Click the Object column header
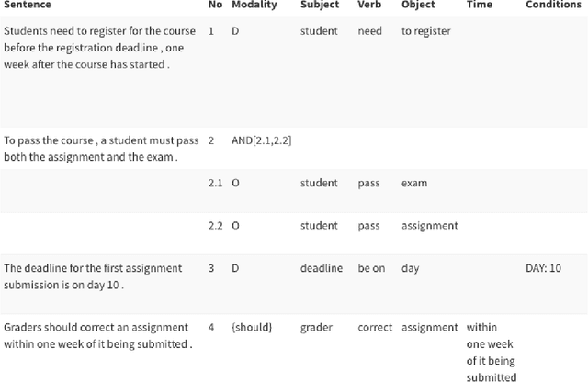 point(419,6)
